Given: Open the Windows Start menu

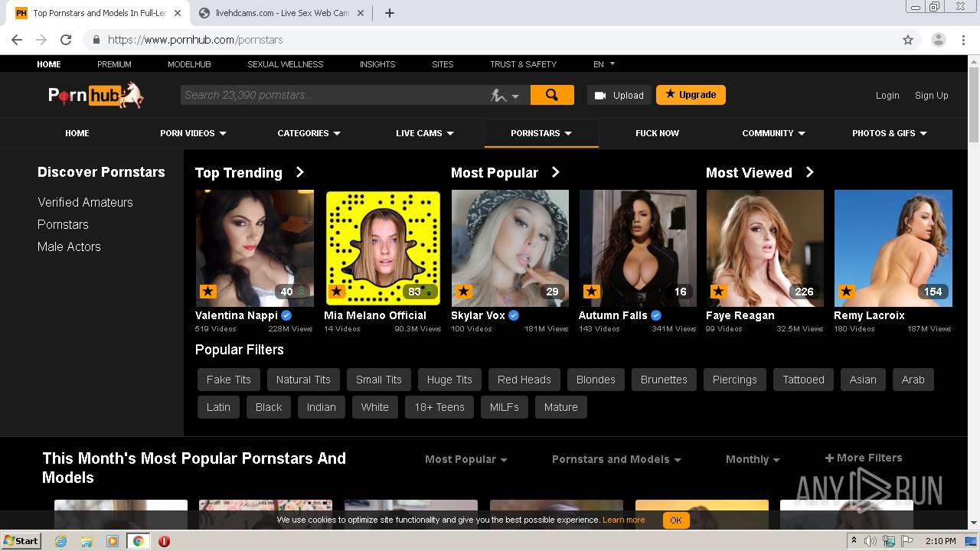Looking at the screenshot, I should pos(21,540).
